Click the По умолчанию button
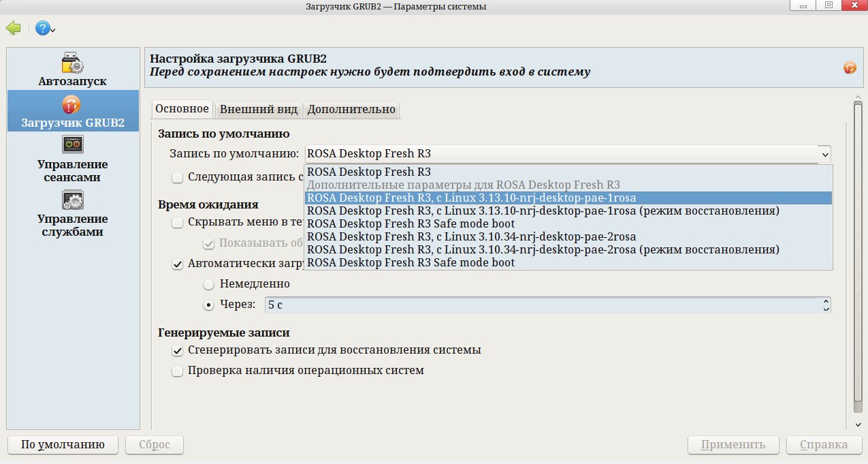 tap(63, 445)
